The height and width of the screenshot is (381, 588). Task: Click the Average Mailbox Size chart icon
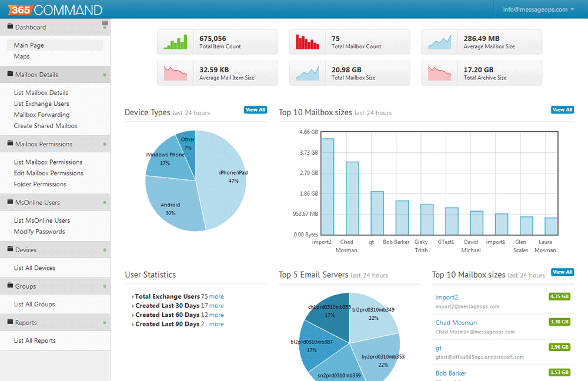(439, 42)
